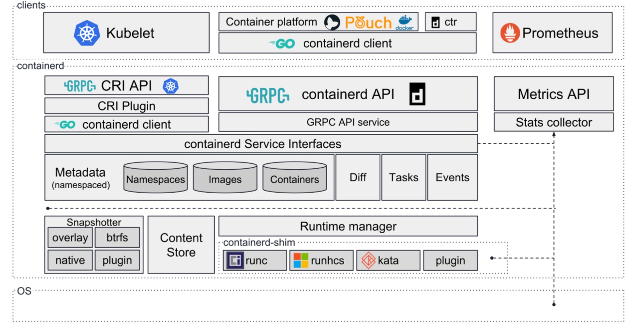Click the red kata logo
644x329 pixels.
coord(368,260)
